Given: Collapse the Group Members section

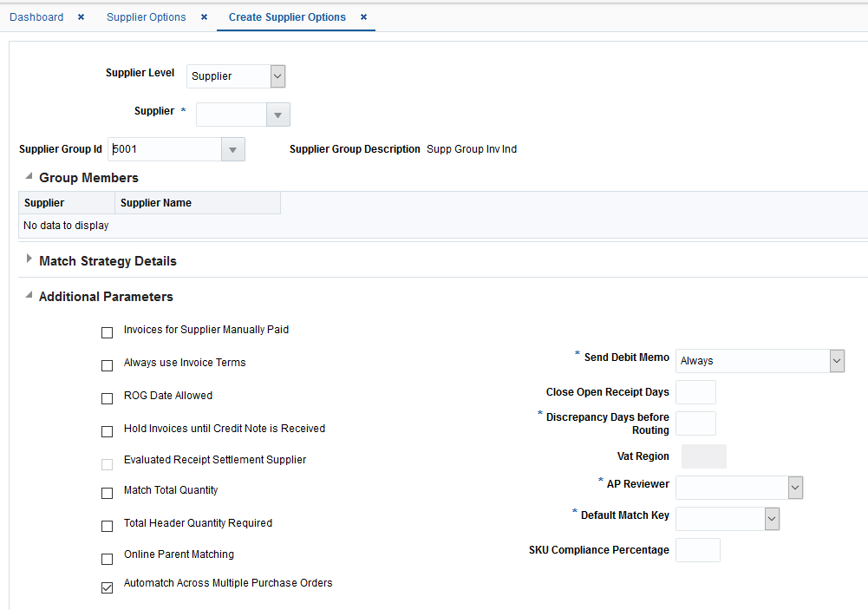Looking at the screenshot, I should [29, 178].
